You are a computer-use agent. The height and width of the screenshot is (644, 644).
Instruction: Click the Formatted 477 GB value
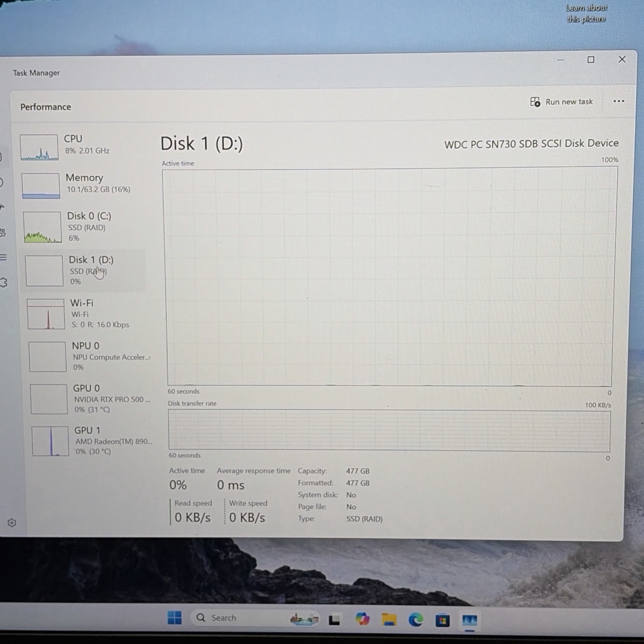tap(357, 483)
